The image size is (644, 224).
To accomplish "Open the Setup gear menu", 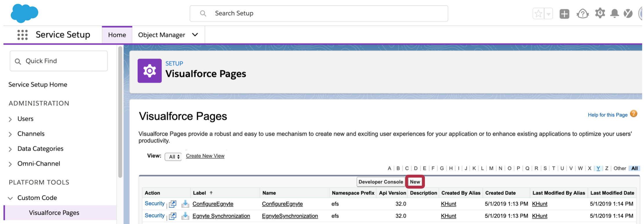I will 600,13.
